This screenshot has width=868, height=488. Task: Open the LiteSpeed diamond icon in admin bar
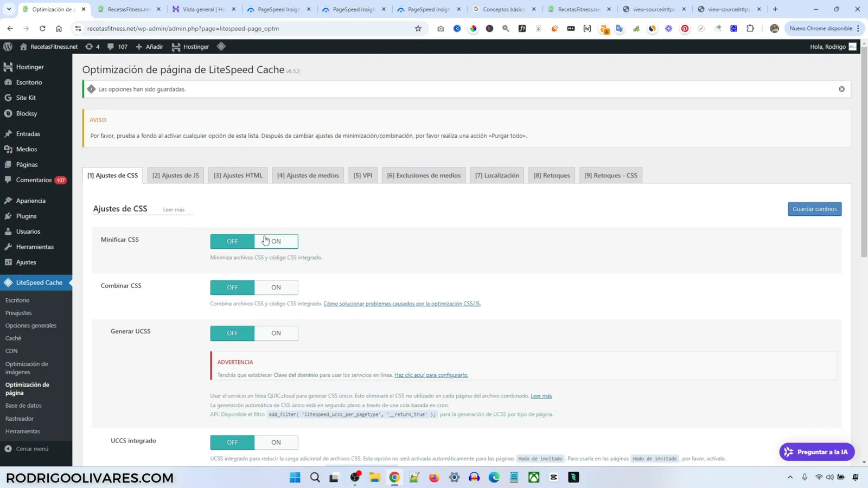click(x=221, y=47)
